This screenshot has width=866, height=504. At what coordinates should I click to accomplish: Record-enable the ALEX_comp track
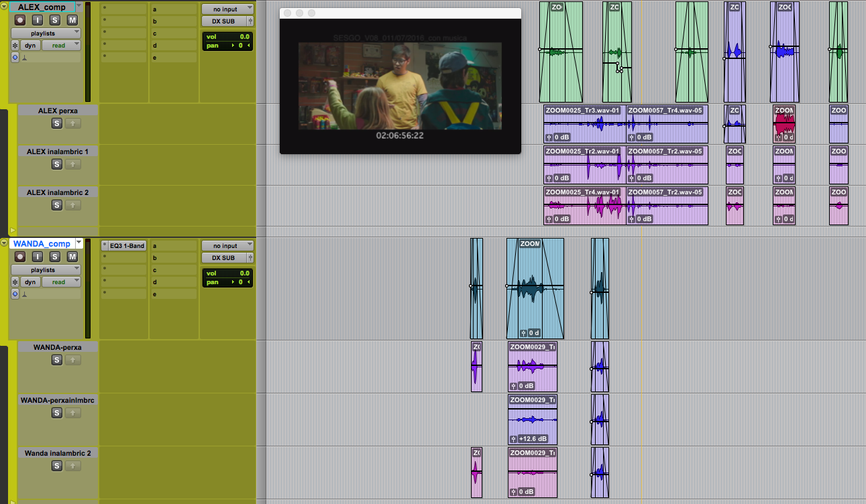tap(20, 20)
